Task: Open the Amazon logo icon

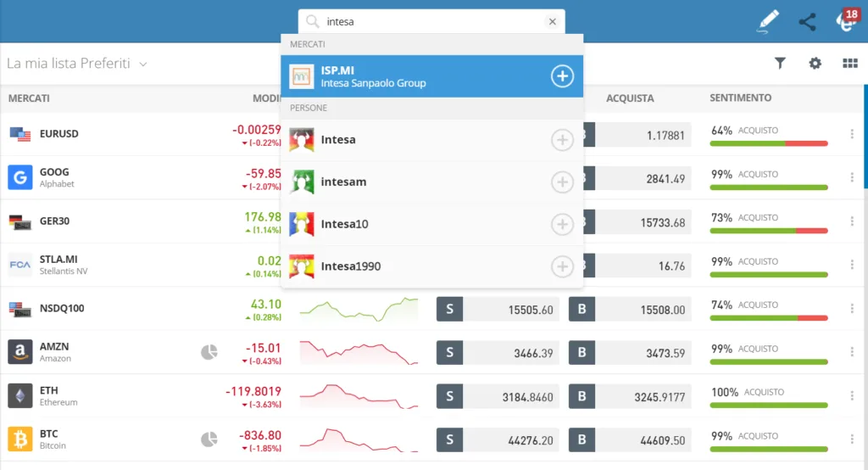Action: point(20,352)
